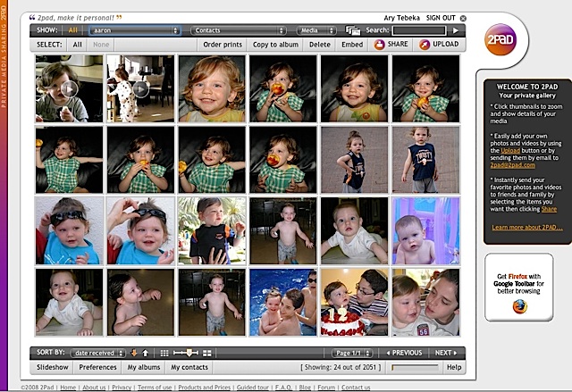Switch to large thumbnail grid icon
Screen dimensions: 572x392
point(208,353)
